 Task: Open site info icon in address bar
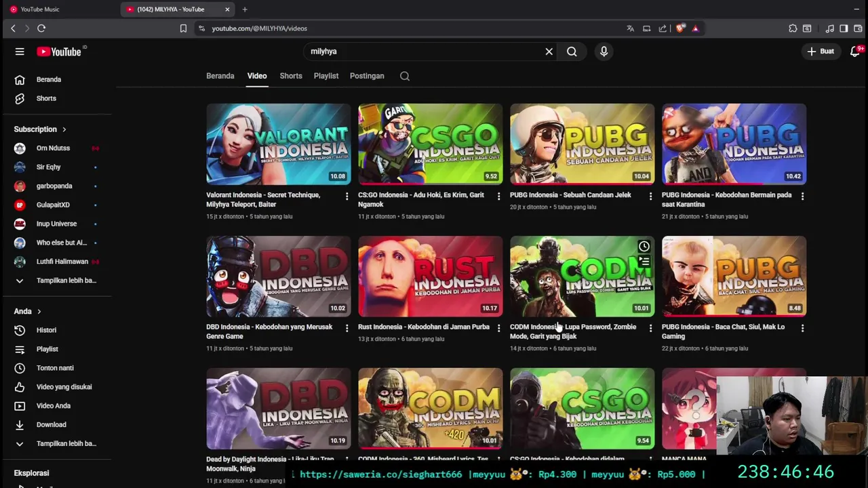(201, 28)
